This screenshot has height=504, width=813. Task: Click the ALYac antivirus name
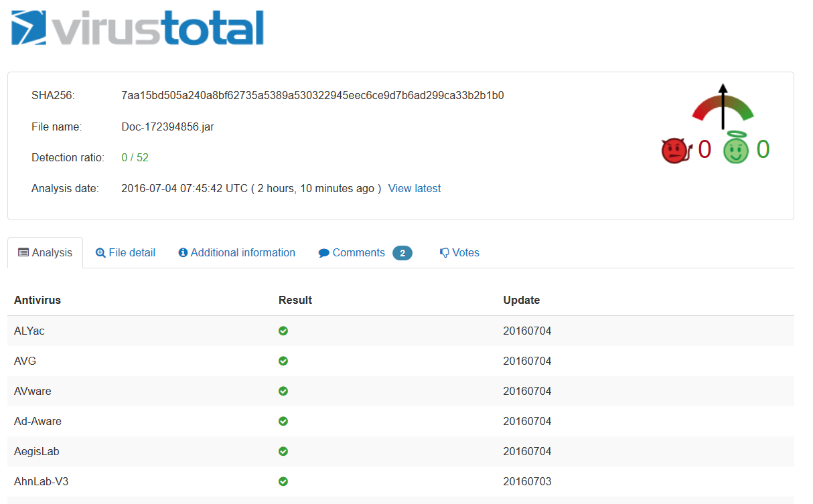pyautogui.click(x=29, y=331)
